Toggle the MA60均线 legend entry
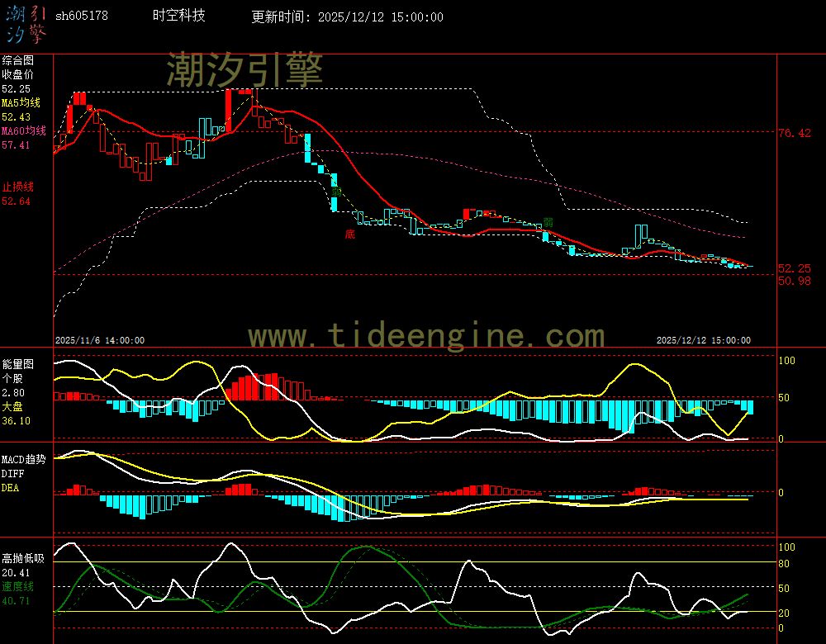The image size is (826, 644). tap(23, 130)
